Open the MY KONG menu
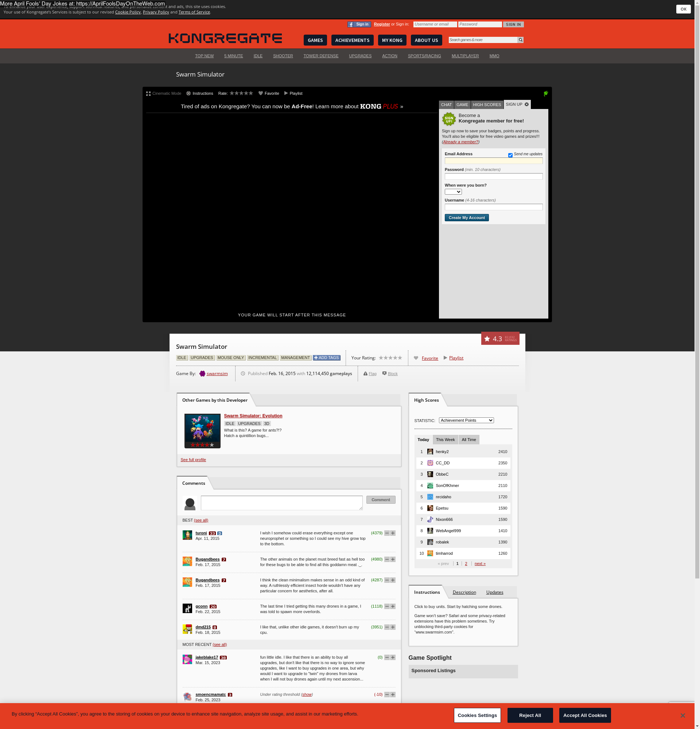 click(392, 40)
